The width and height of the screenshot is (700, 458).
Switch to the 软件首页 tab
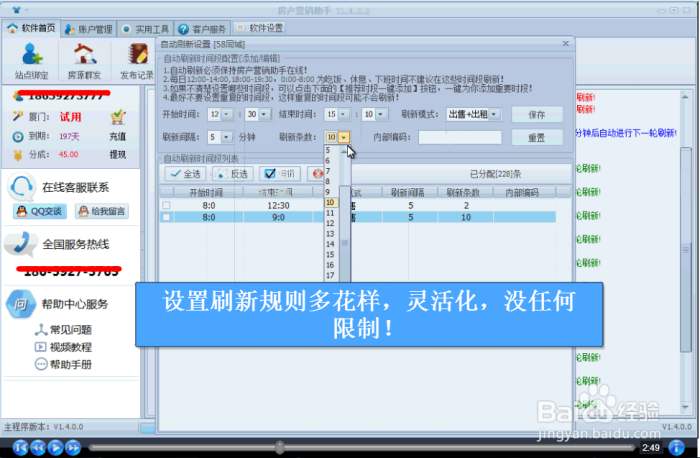pyautogui.click(x=31, y=28)
